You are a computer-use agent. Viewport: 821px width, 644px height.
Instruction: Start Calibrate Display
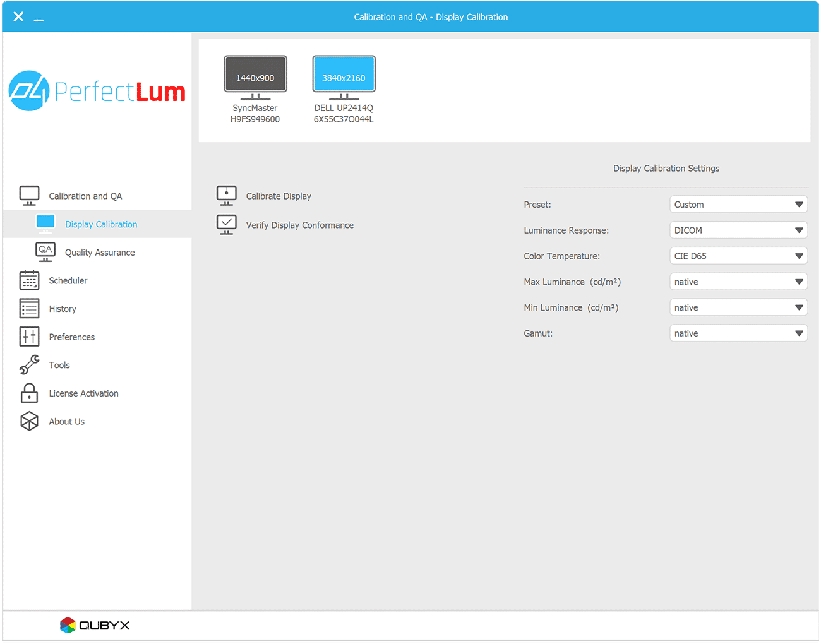pyautogui.click(x=279, y=196)
